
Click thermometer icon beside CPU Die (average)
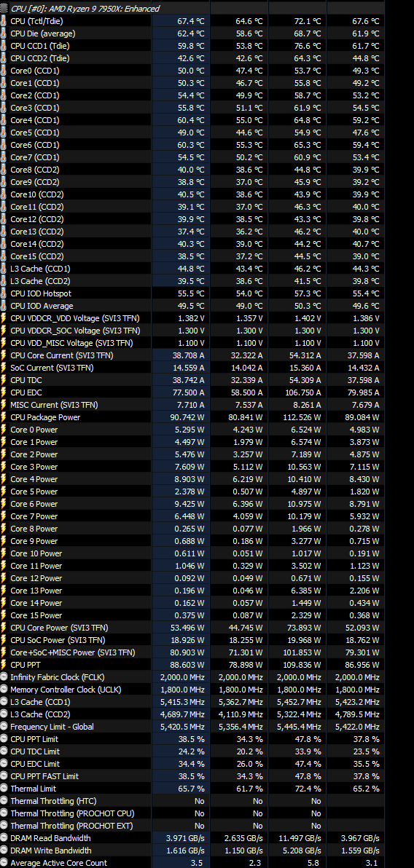click(x=4, y=33)
